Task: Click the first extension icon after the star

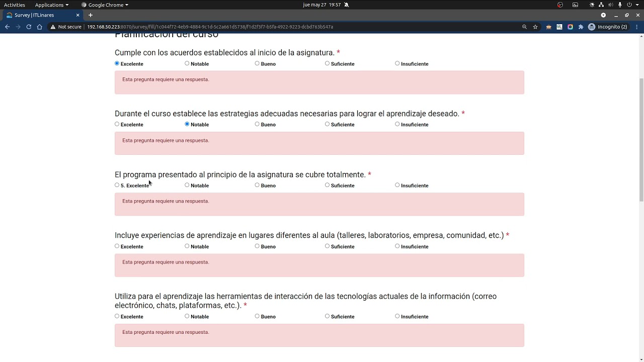Action: 548,27
